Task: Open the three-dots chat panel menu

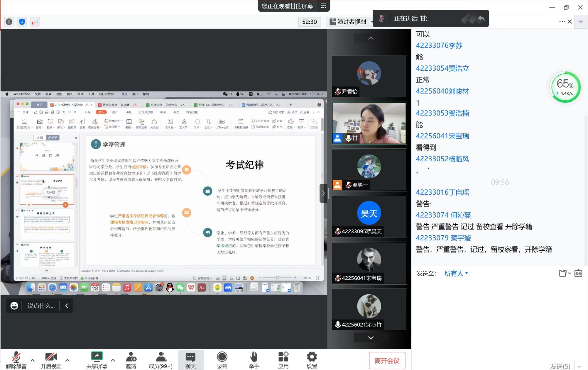Action: (562, 21)
